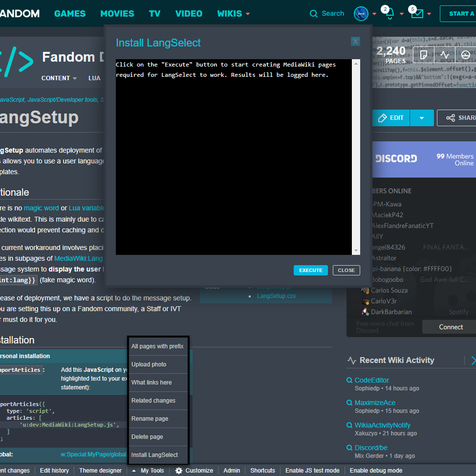
Task: Click the arrow next to Recent Wiki Activity
Action: click(x=473, y=361)
